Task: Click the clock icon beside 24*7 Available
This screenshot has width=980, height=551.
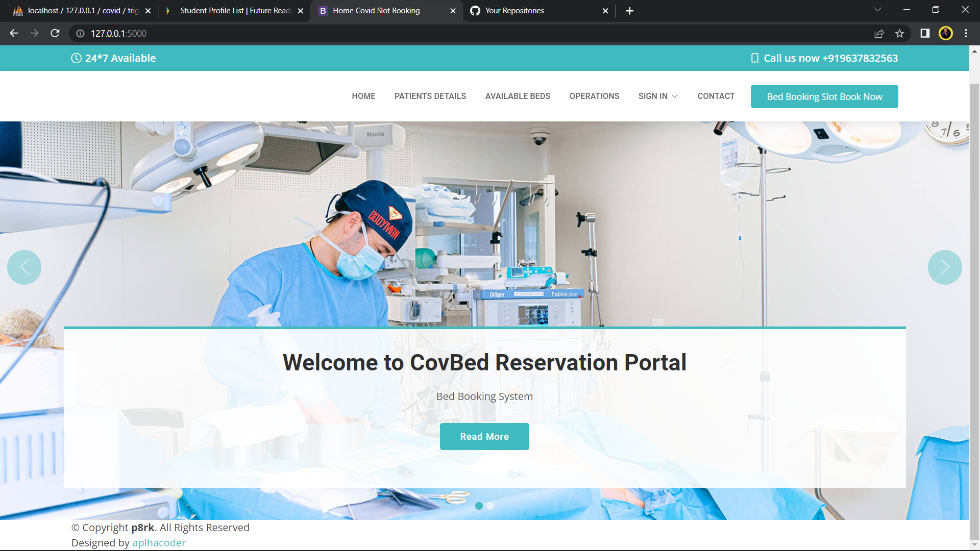Action: click(x=76, y=58)
